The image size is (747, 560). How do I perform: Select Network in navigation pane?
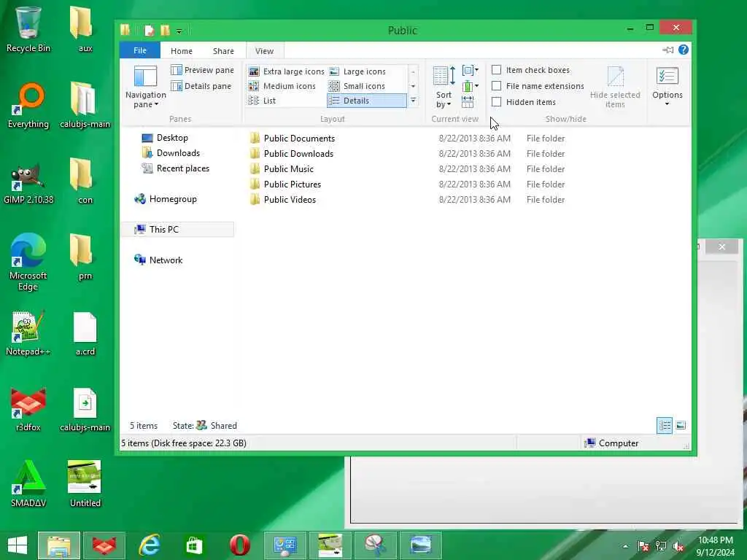click(158, 260)
